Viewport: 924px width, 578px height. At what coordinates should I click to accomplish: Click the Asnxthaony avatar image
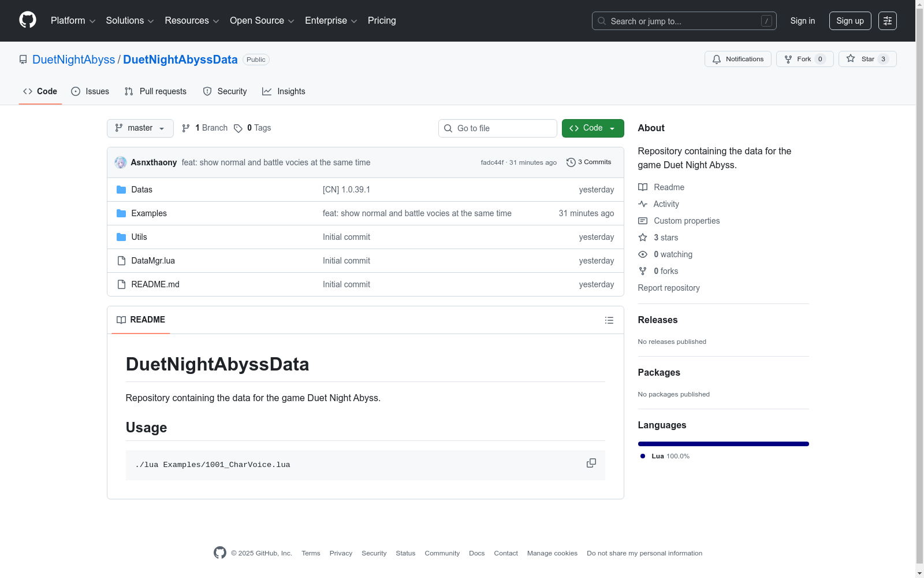(121, 162)
